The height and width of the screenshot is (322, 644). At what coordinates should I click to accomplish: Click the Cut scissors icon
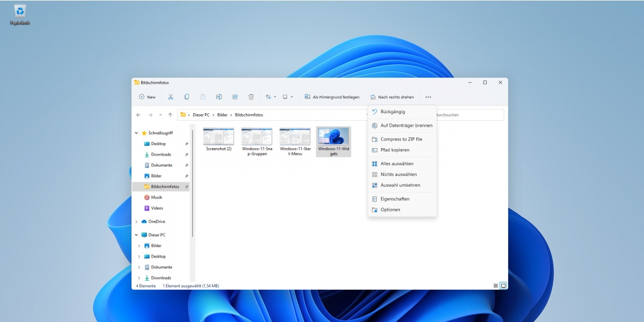coord(171,97)
